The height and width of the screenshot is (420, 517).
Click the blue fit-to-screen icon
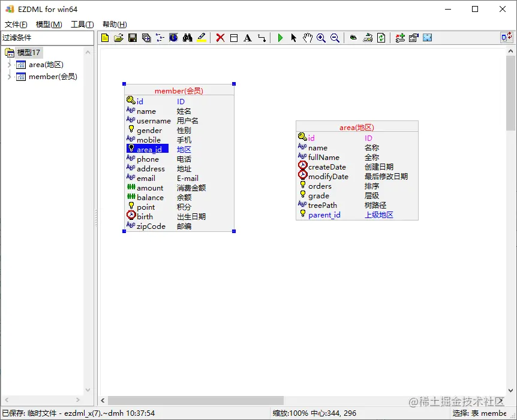pyautogui.click(x=428, y=38)
